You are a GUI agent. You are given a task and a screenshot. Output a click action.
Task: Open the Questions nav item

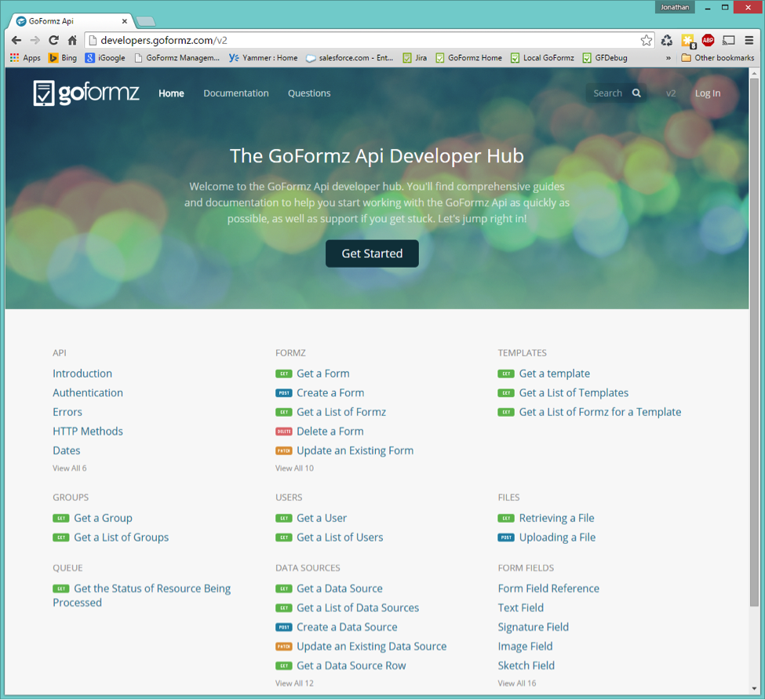click(309, 93)
